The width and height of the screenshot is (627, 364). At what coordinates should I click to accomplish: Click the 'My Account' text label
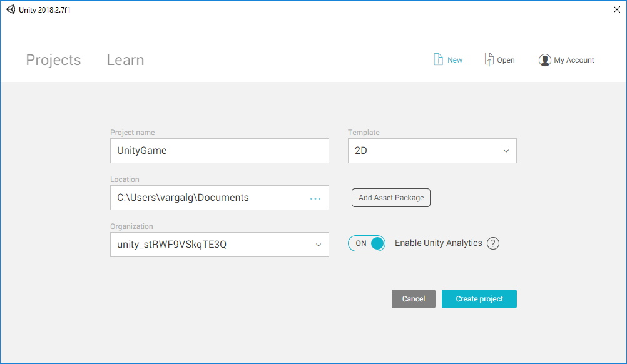coord(574,60)
